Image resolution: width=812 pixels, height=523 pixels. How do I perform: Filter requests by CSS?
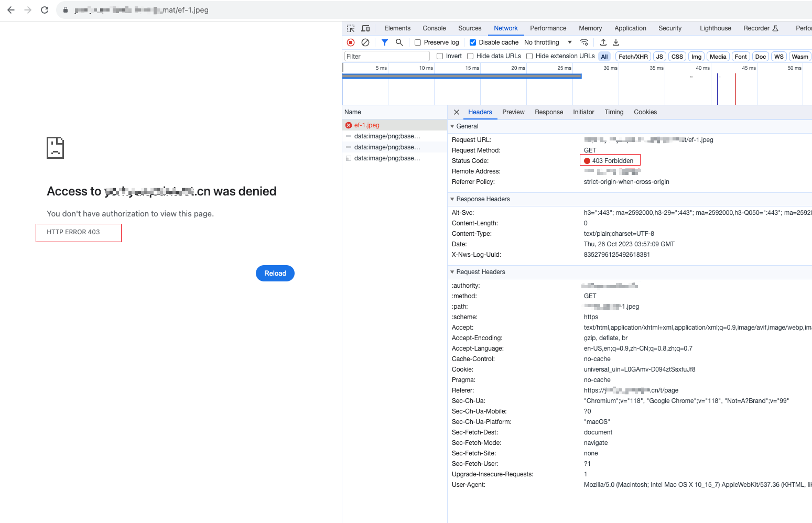tap(677, 57)
